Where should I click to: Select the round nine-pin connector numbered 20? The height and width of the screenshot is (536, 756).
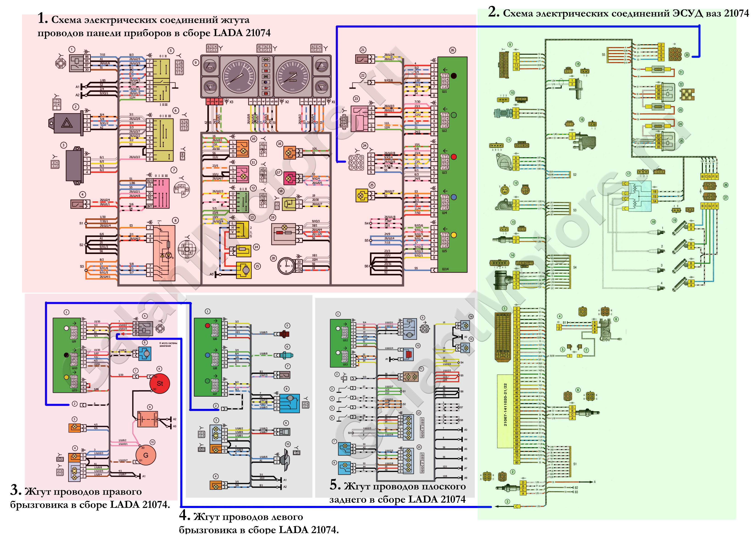(x=675, y=54)
